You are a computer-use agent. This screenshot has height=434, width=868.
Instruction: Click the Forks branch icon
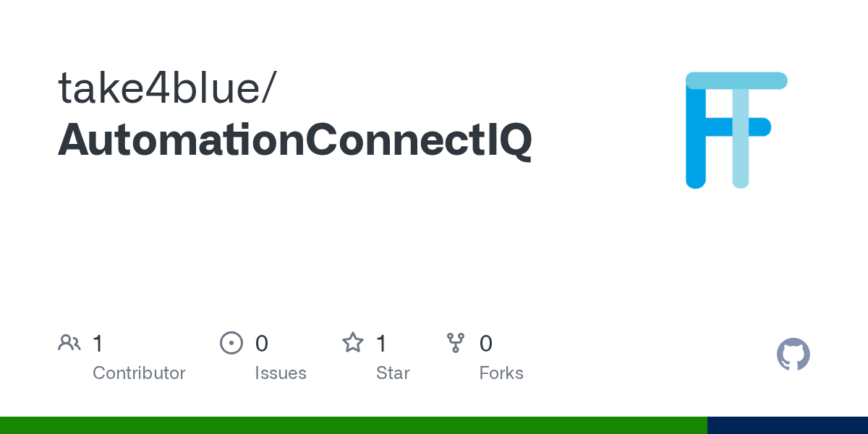click(456, 343)
